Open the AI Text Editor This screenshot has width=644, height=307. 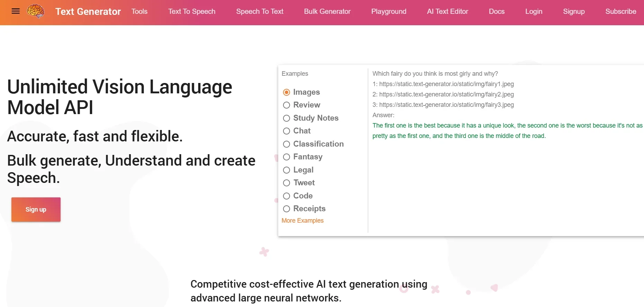[x=447, y=11]
